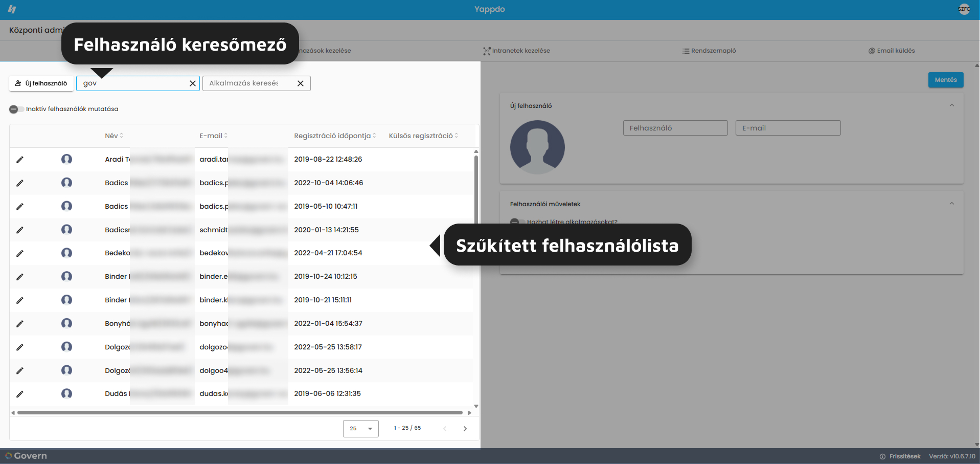Clear the Alkalmazás keresés field X icon
This screenshot has height=464, width=980.
tap(301, 83)
